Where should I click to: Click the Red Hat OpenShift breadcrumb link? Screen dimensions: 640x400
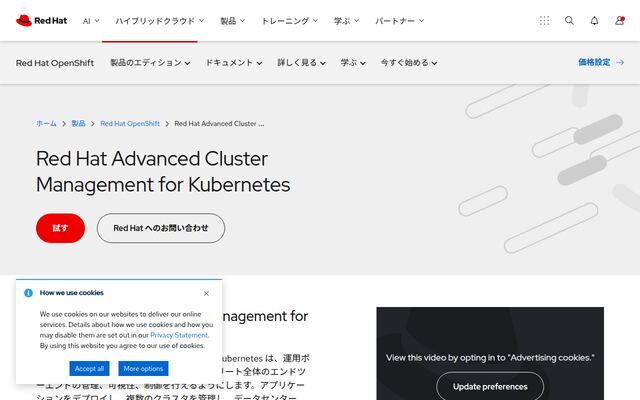click(x=130, y=124)
